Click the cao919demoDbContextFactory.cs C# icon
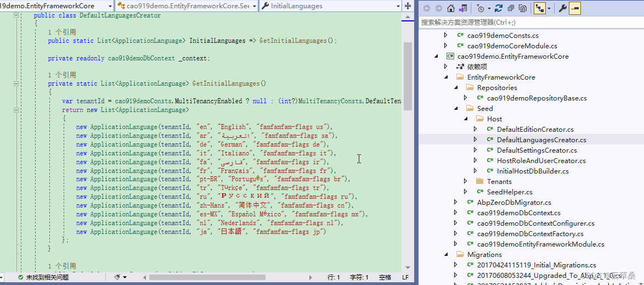Viewport: 644px width, 285px height. pos(470,233)
